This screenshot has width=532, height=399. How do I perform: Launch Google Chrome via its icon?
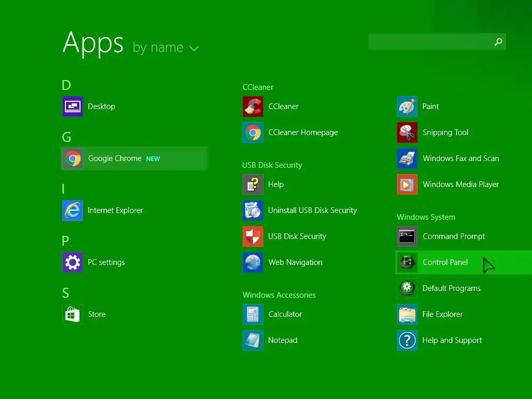[x=73, y=158]
